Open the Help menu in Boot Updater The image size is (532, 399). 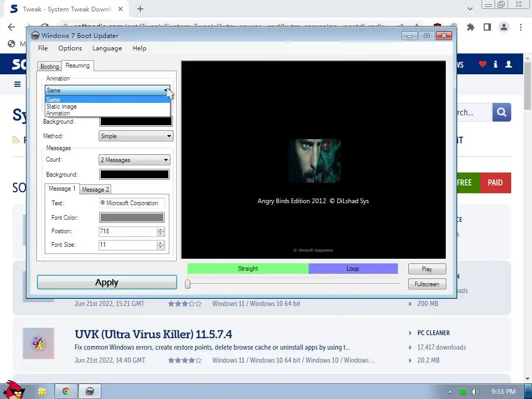[x=139, y=48]
